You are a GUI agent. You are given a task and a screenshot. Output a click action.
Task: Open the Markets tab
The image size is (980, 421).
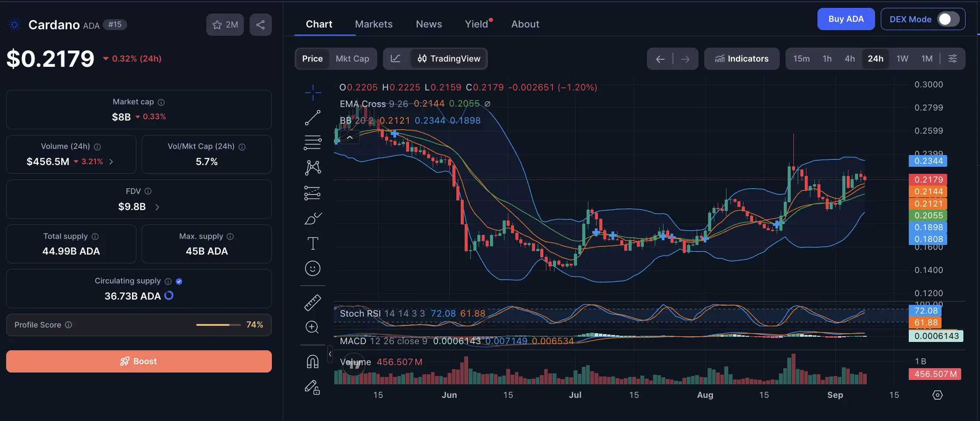pos(374,24)
